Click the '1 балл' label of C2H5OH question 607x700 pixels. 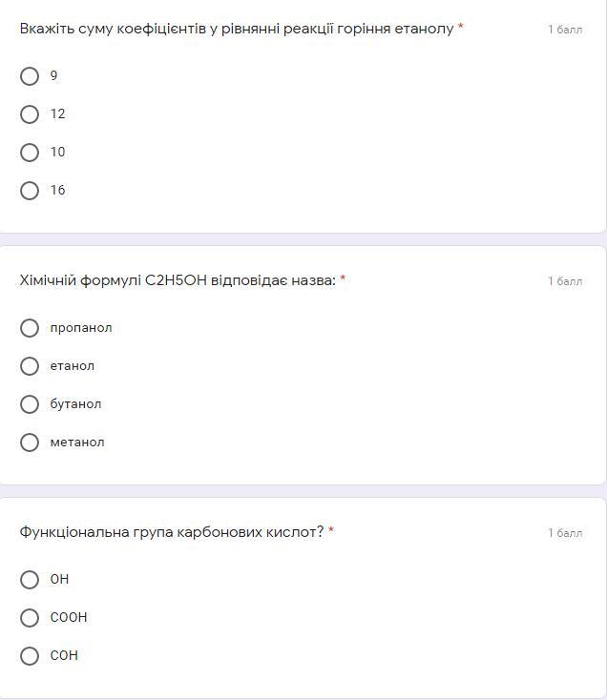coord(565,281)
